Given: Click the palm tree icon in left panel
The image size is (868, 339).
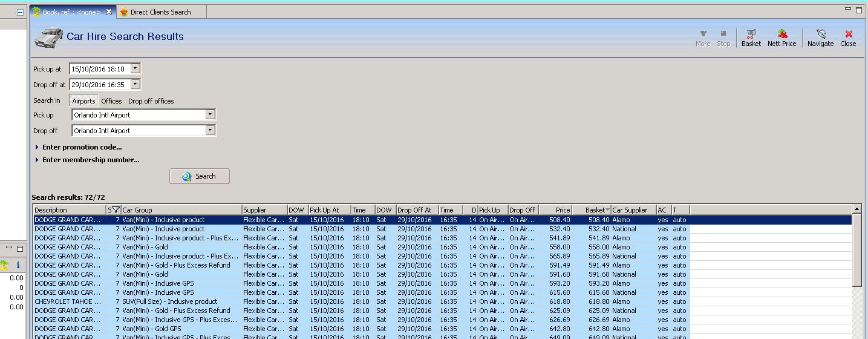Looking at the screenshot, I should click(4, 265).
